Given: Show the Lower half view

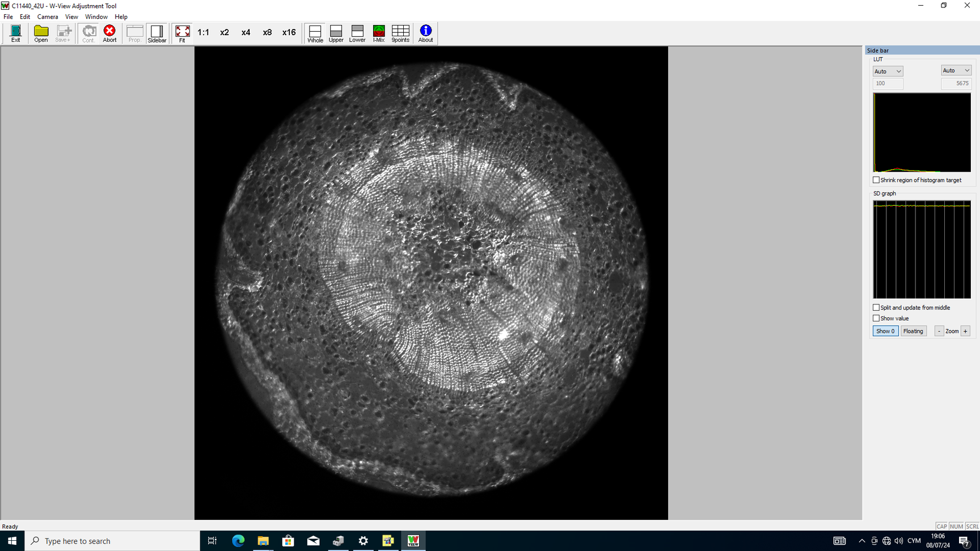Looking at the screenshot, I should coord(357,33).
